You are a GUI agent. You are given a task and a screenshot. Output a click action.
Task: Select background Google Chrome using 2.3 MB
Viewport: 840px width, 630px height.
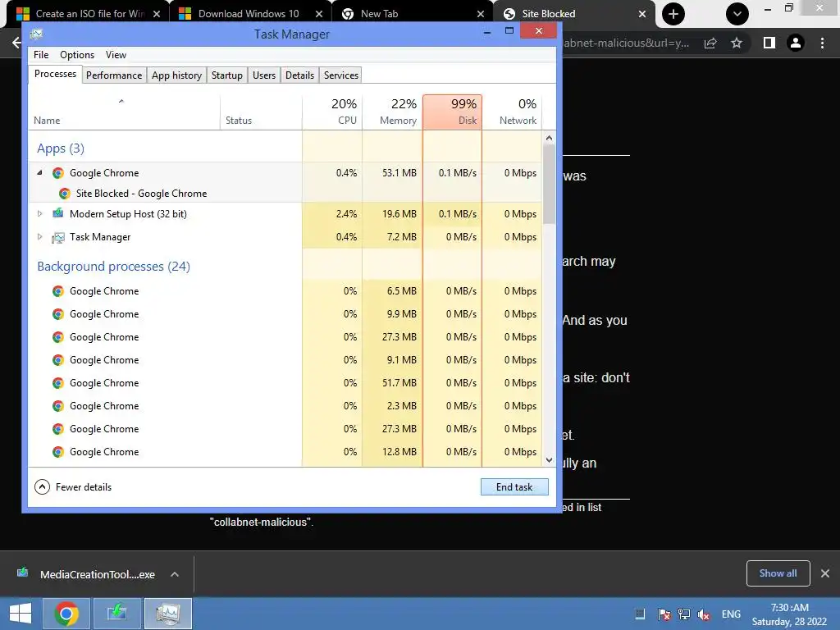pyautogui.click(x=285, y=406)
